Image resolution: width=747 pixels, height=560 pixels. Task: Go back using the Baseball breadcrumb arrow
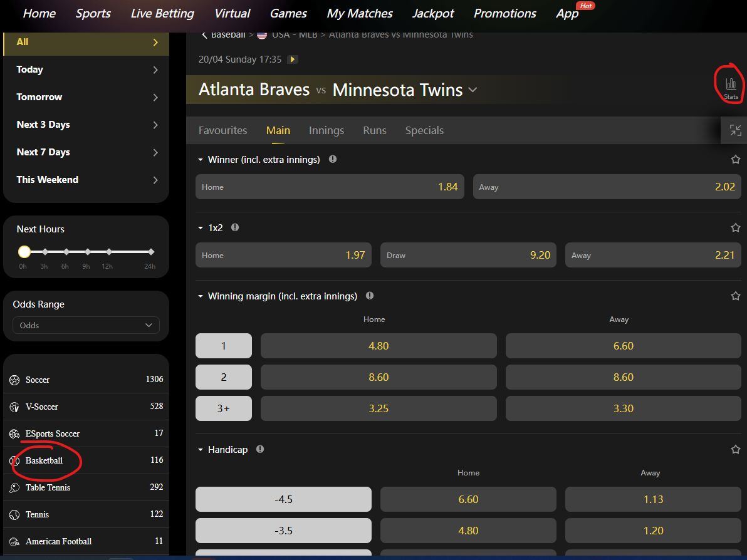point(204,34)
